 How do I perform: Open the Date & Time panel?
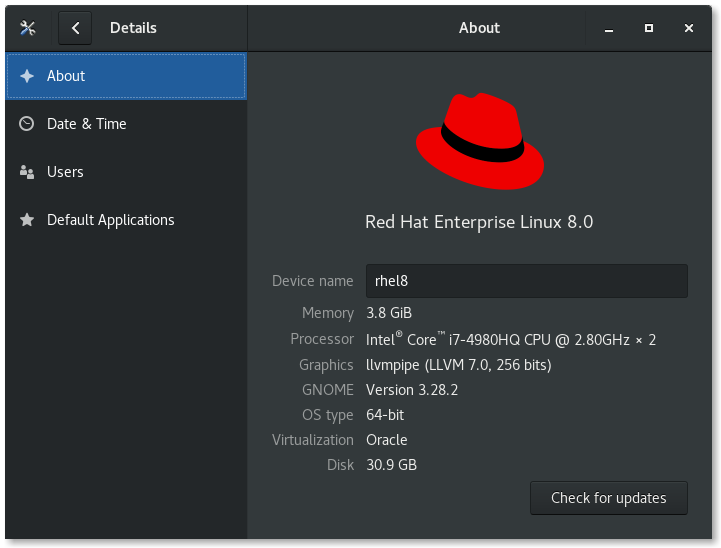(126, 124)
